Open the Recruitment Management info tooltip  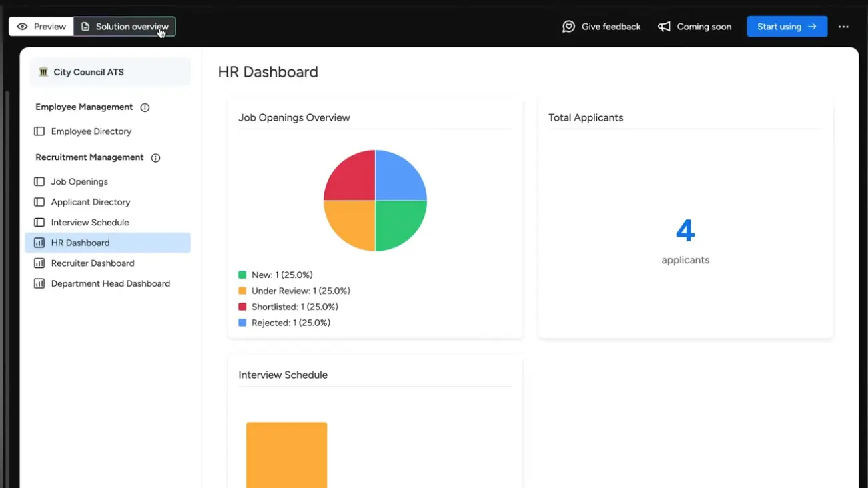coord(155,157)
